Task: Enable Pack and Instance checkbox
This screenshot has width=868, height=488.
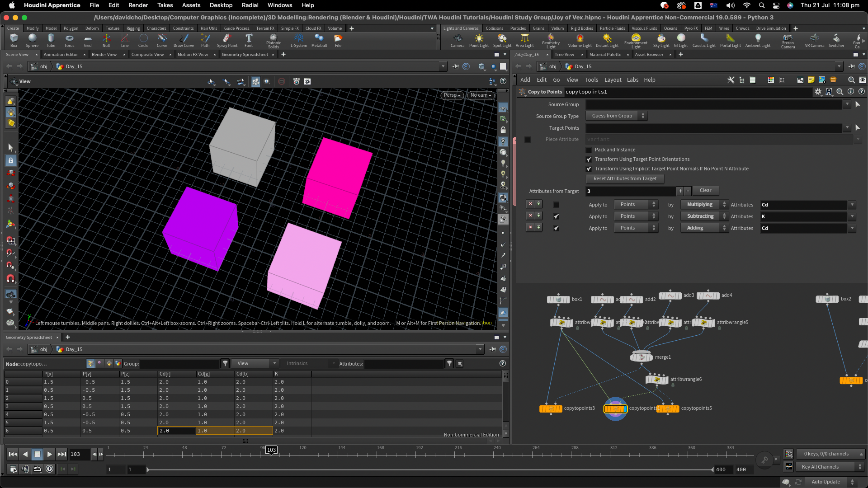Action: 589,150
